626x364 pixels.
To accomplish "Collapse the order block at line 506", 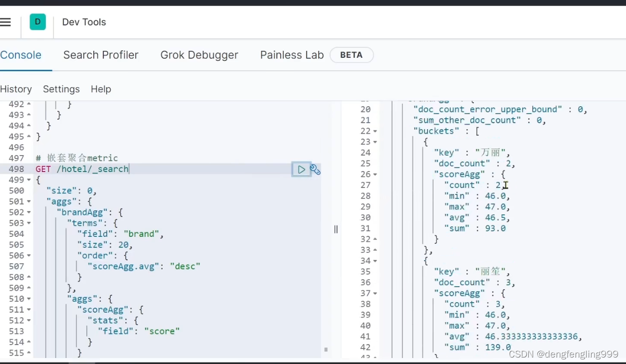I will point(28,256).
